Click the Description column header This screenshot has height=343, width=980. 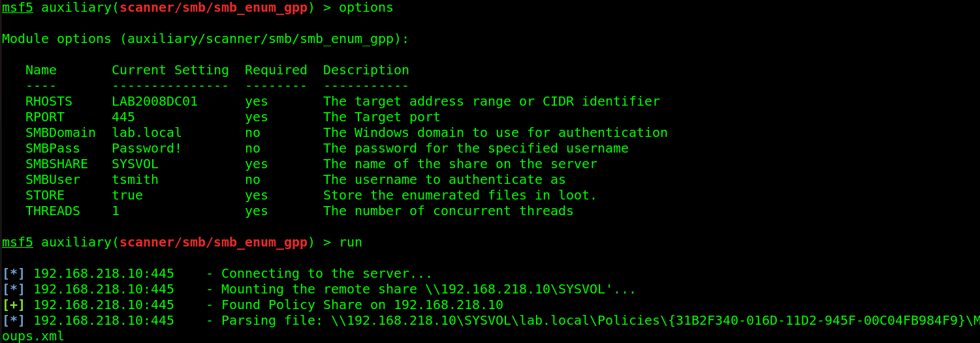click(x=366, y=70)
